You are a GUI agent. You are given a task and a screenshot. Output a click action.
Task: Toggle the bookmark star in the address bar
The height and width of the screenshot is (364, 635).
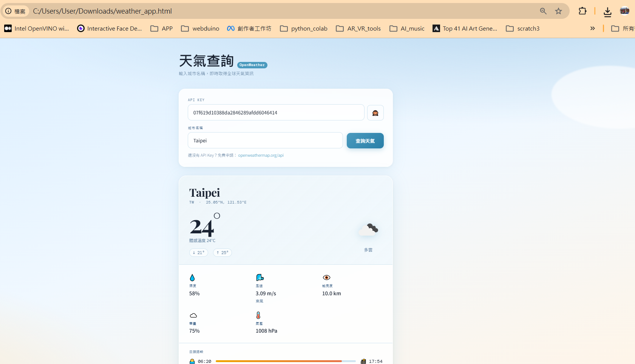[559, 11]
